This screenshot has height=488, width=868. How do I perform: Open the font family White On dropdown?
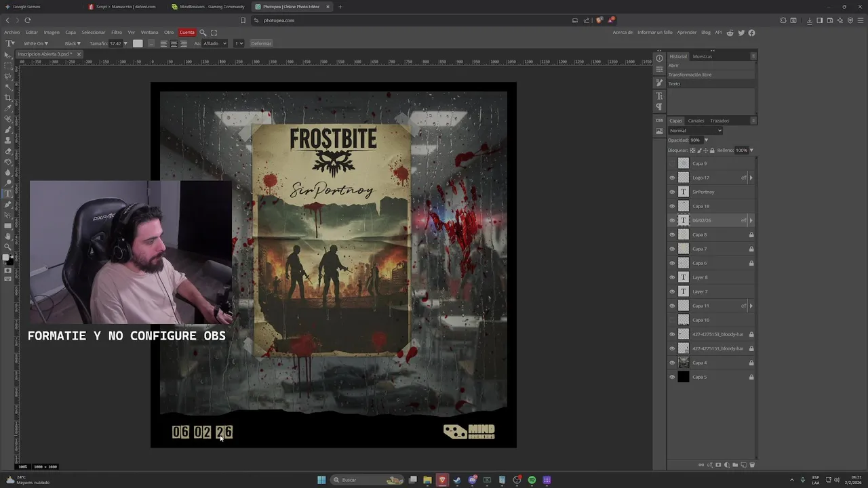click(x=36, y=43)
